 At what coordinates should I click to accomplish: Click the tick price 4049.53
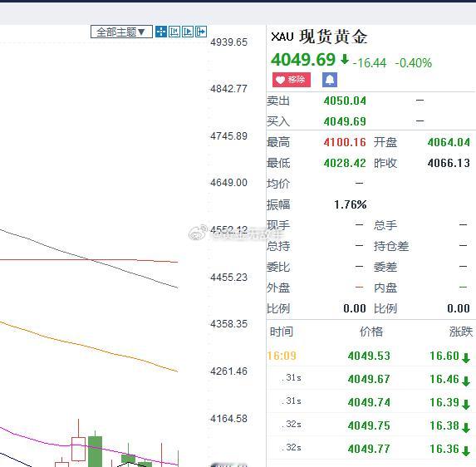click(369, 356)
